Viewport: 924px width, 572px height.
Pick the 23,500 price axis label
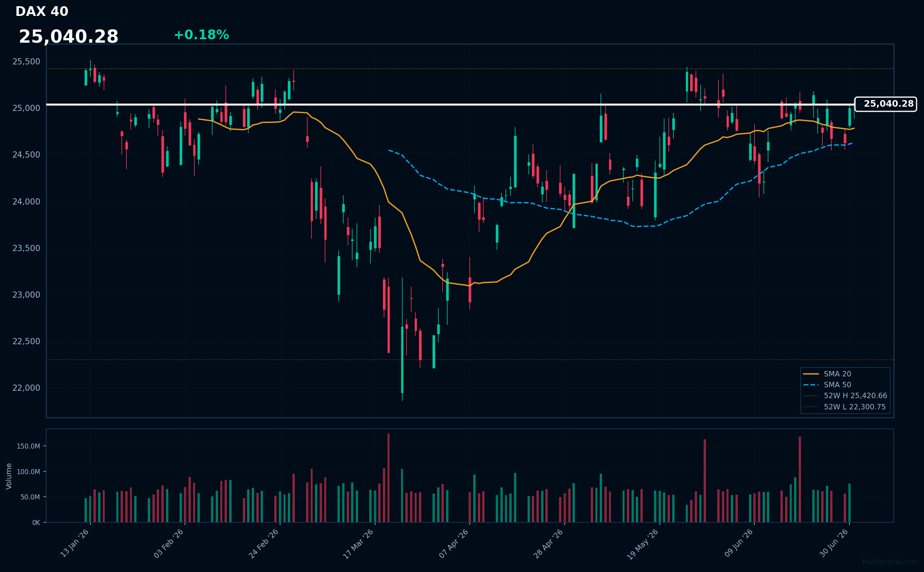point(26,248)
